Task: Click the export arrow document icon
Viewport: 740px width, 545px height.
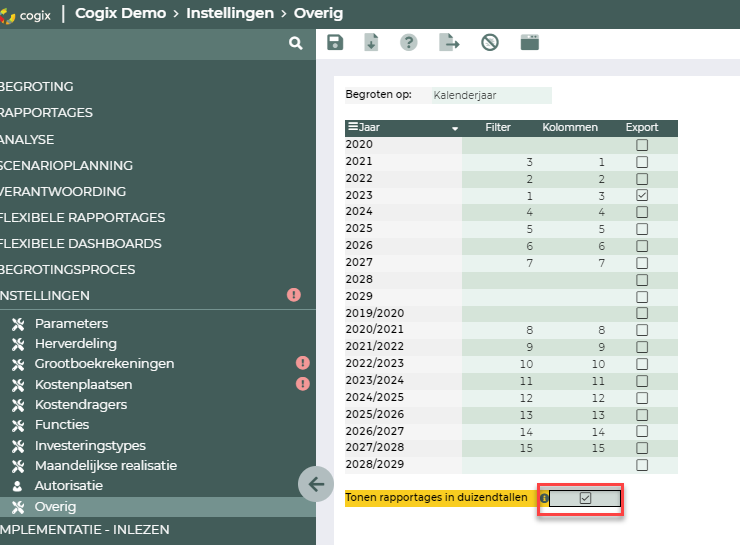Action: [x=450, y=42]
